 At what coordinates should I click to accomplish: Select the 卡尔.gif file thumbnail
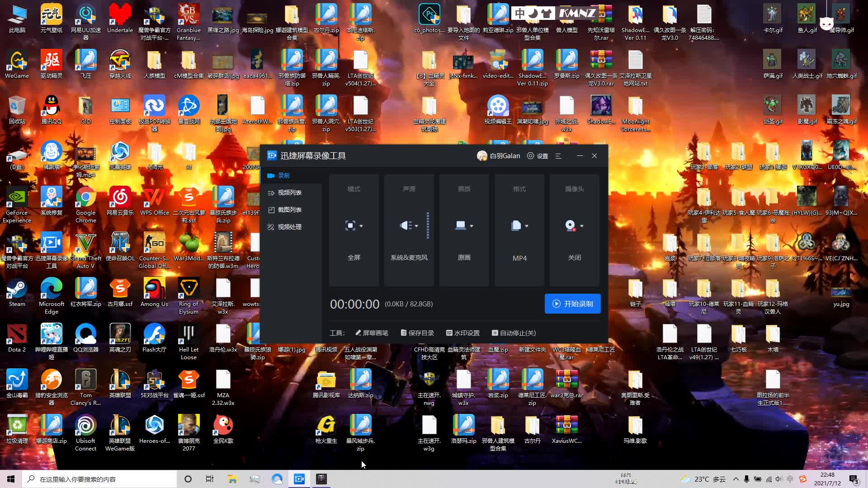click(x=773, y=19)
